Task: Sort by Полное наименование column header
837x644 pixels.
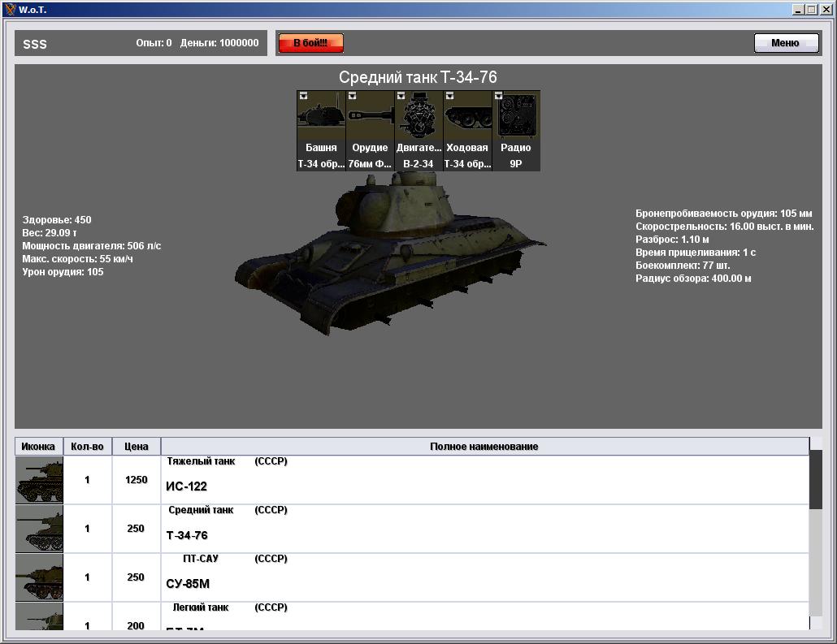Action: 484,447
